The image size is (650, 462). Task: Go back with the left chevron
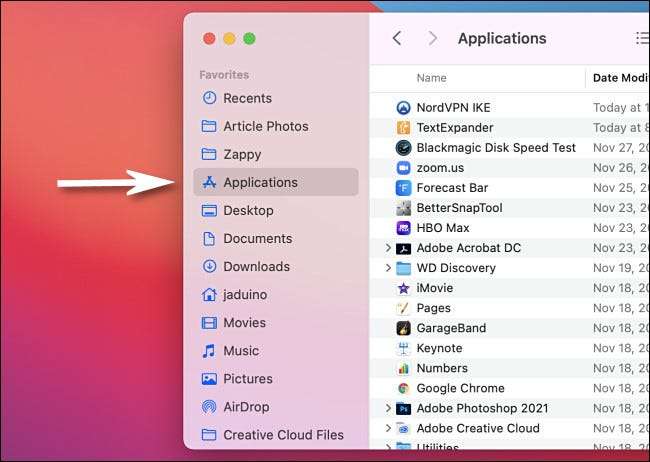(x=397, y=38)
